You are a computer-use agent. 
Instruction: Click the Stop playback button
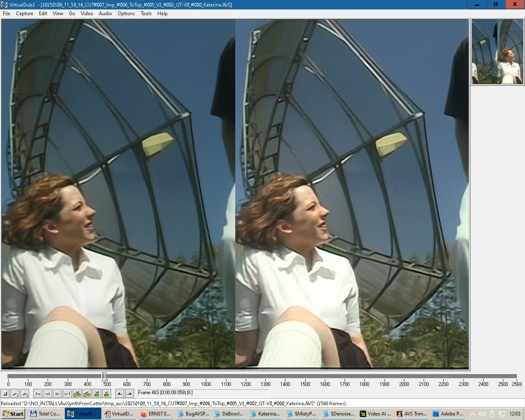click(x=5, y=394)
